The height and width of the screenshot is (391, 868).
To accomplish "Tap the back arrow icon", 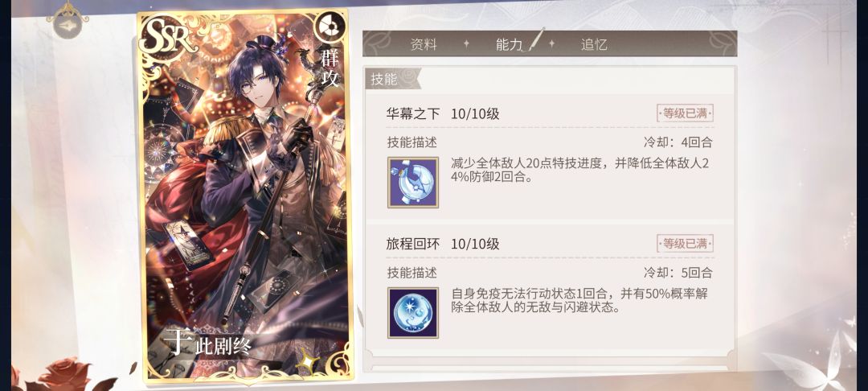I will [x=67, y=26].
